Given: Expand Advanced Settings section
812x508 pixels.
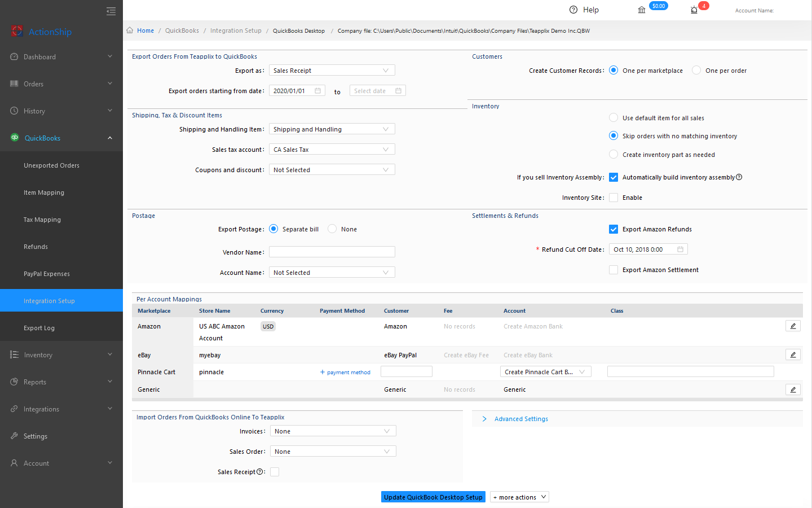Looking at the screenshot, I should 520,419.
